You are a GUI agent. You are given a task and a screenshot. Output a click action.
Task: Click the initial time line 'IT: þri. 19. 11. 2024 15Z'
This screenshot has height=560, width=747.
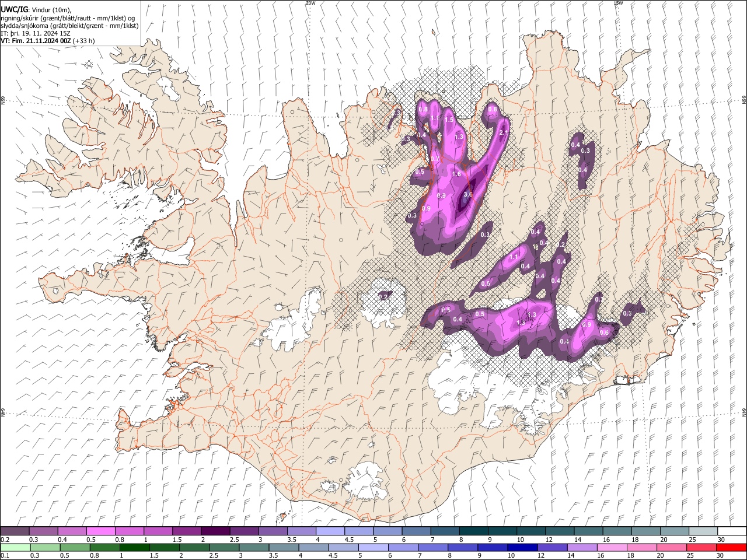[x=36, y=33]
